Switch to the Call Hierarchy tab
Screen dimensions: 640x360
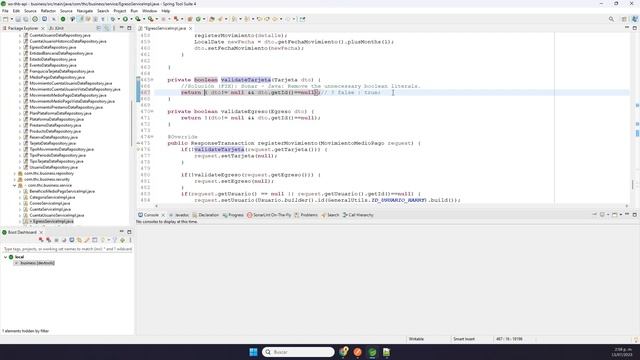pyautogui.click(x=358, y=215)
